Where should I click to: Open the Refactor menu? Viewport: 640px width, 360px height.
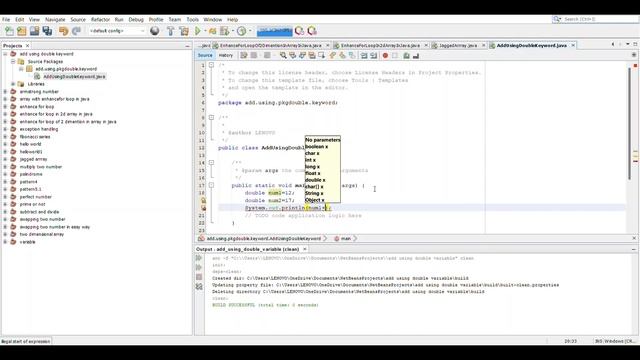coord(100,20)
